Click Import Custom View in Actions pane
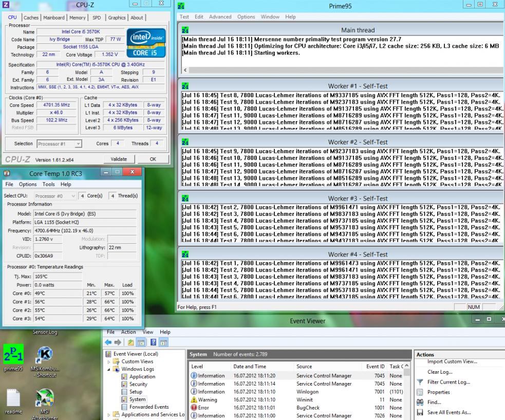 [452, 361]
